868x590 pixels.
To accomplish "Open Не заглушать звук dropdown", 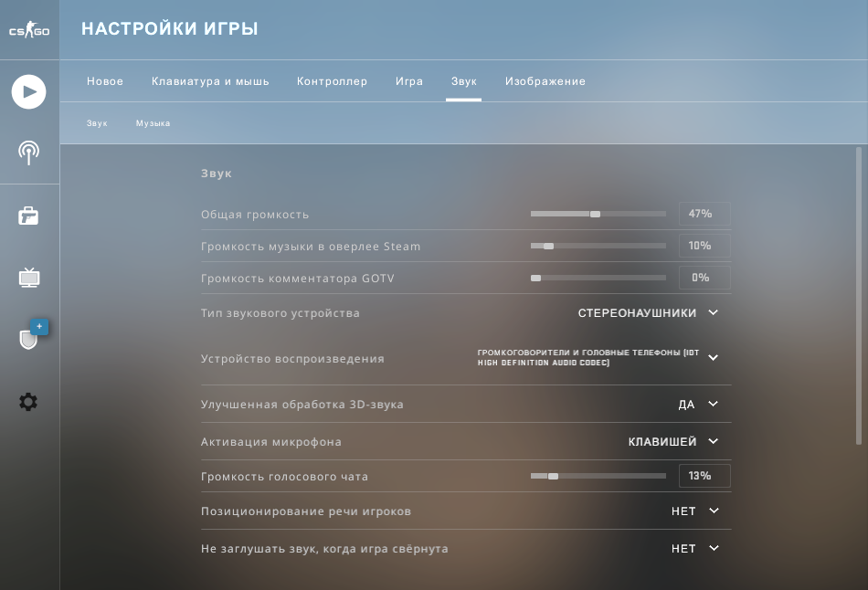I will pyautogui.click(x=695, y=549).
